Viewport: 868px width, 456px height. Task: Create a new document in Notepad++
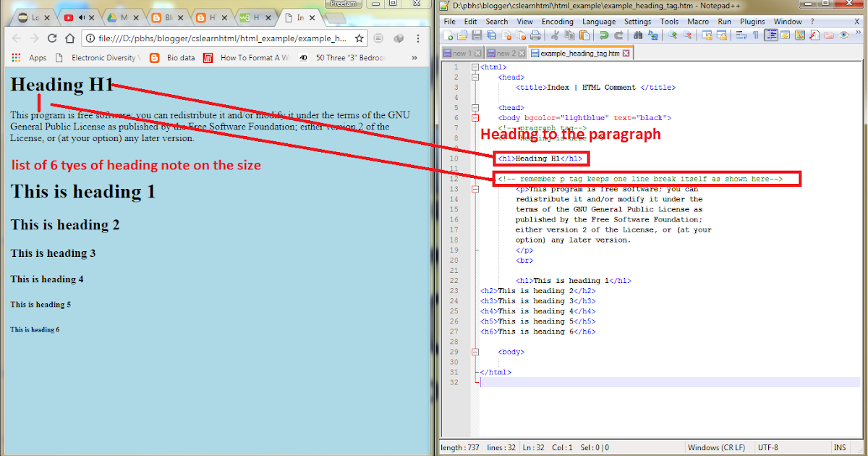tap(448, 34)
